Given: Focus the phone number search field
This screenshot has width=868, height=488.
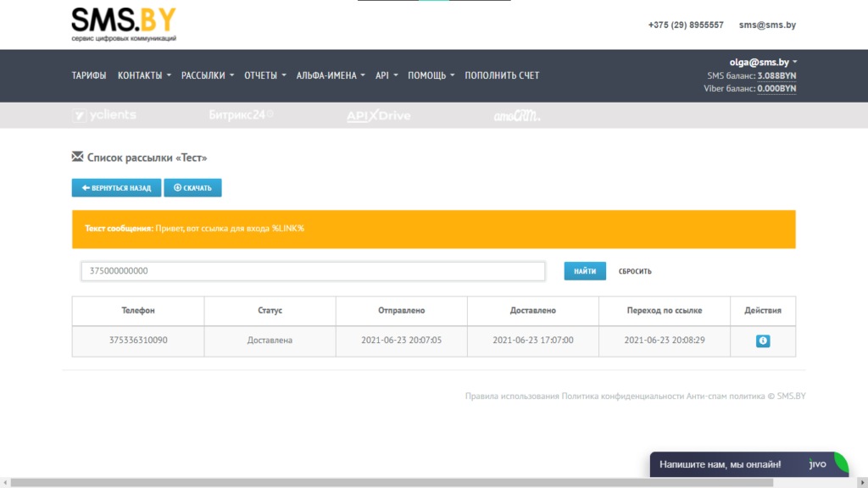Looking at the screenshot, I should 313,271.
